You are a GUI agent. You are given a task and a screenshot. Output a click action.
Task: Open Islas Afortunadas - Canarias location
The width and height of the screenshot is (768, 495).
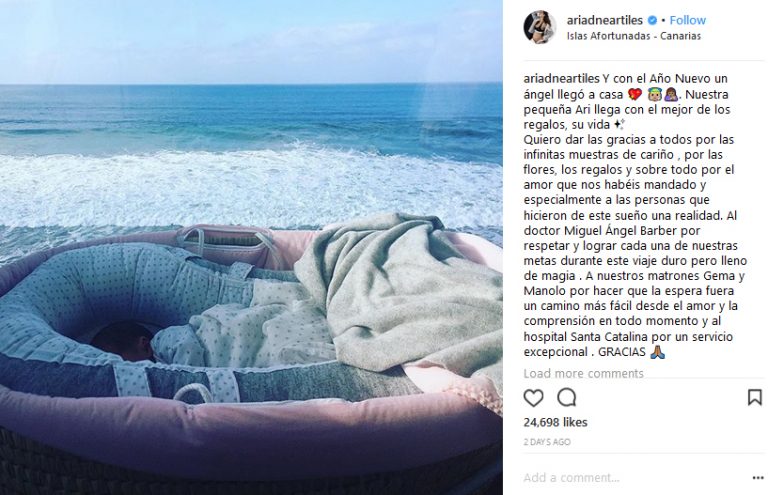tap(634, 36)
